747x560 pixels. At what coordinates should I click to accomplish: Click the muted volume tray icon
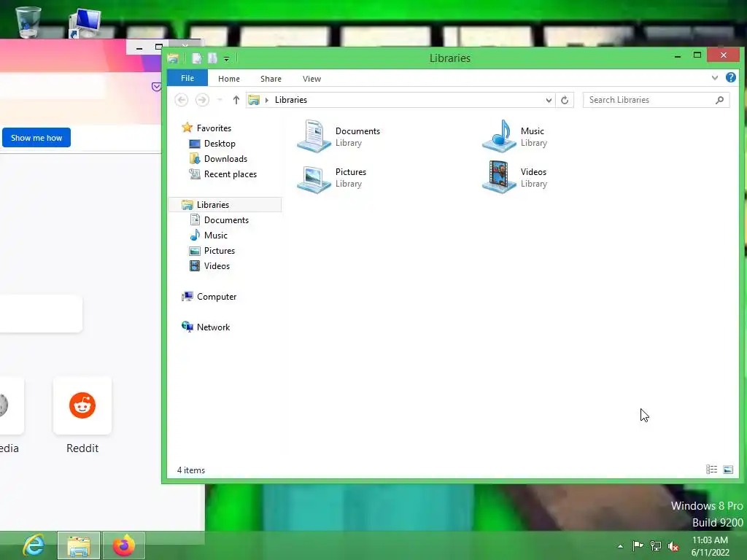tap(673, 546)
